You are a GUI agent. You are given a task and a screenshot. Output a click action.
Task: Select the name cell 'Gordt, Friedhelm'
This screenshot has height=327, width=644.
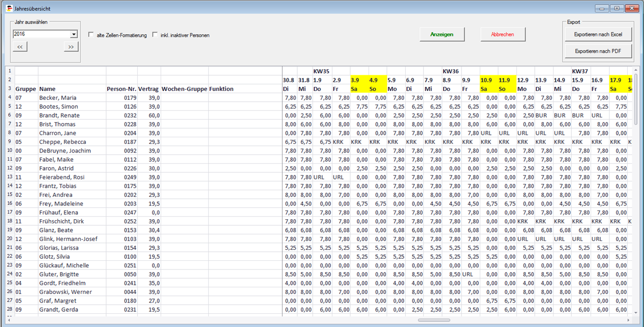click(72, 283)
